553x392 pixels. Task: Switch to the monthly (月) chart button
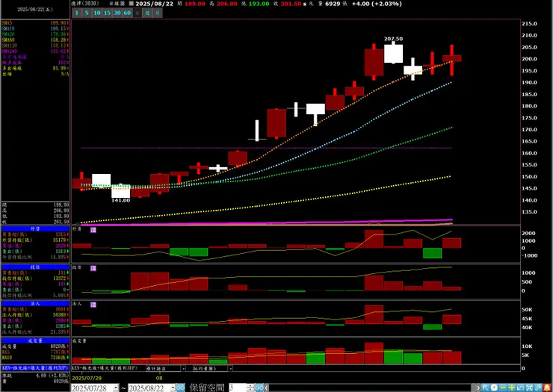point(158,13)
